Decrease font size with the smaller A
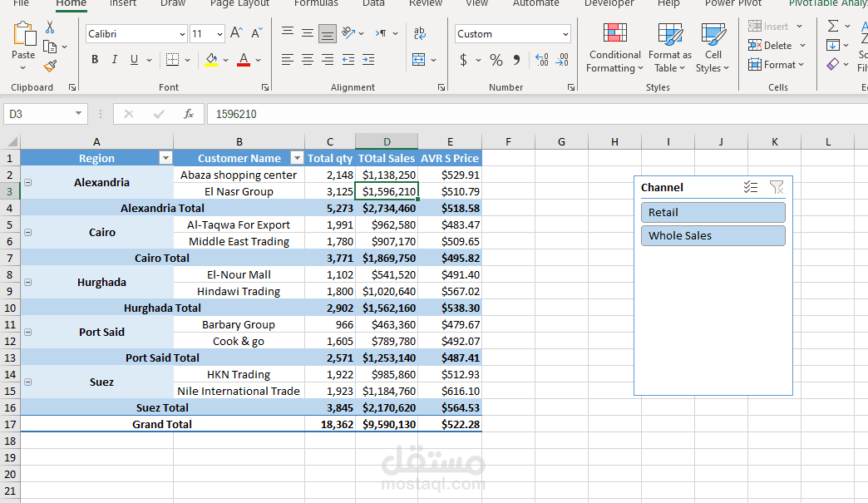The image size is (868, 503). (x=256, y=33)
